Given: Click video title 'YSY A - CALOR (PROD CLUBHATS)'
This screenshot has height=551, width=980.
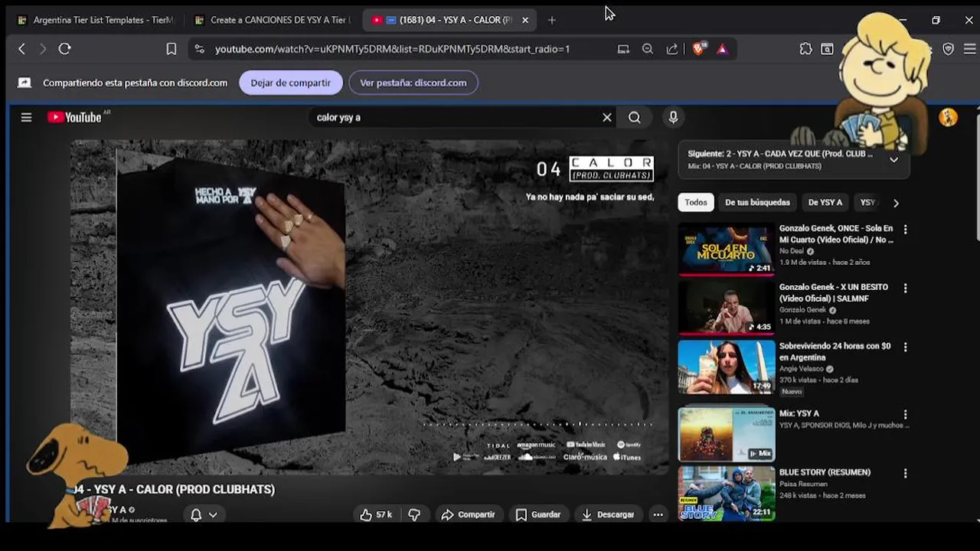Looking at the screenshot, I should [x=185, y=489].
